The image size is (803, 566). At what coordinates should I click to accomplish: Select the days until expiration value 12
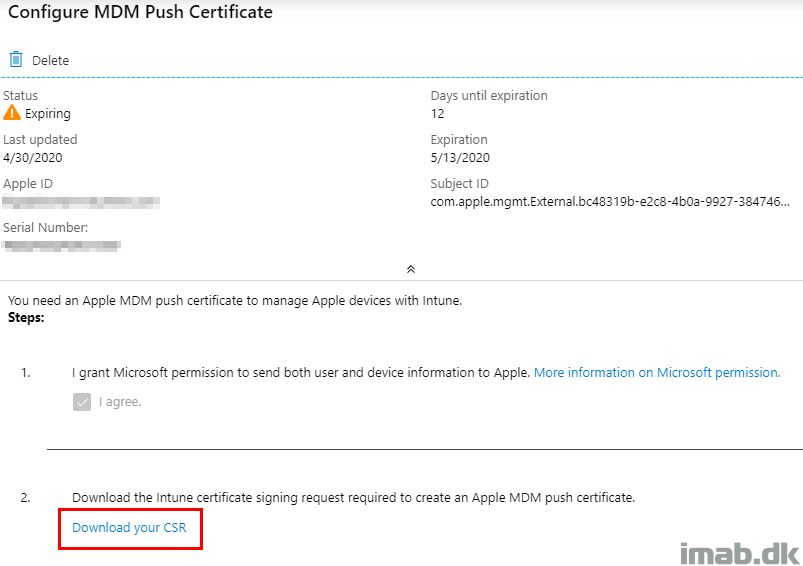(438, 113)
